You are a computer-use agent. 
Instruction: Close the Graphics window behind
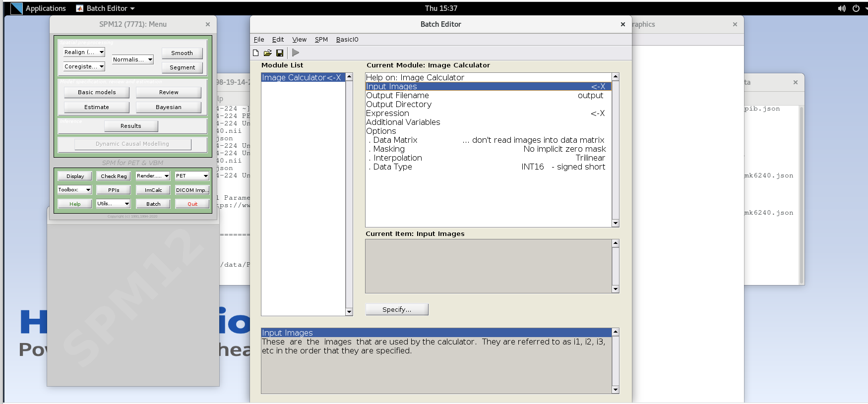pos(735,24)
